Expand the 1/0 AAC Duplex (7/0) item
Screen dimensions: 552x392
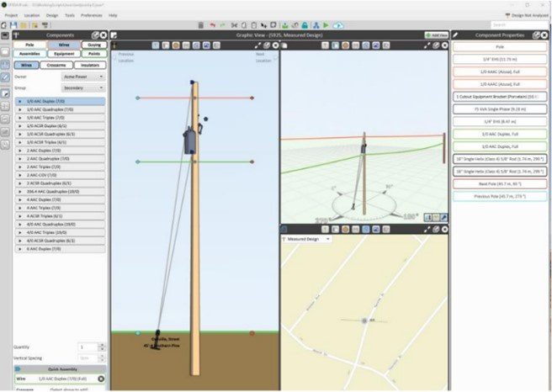[x=19, y=101]
